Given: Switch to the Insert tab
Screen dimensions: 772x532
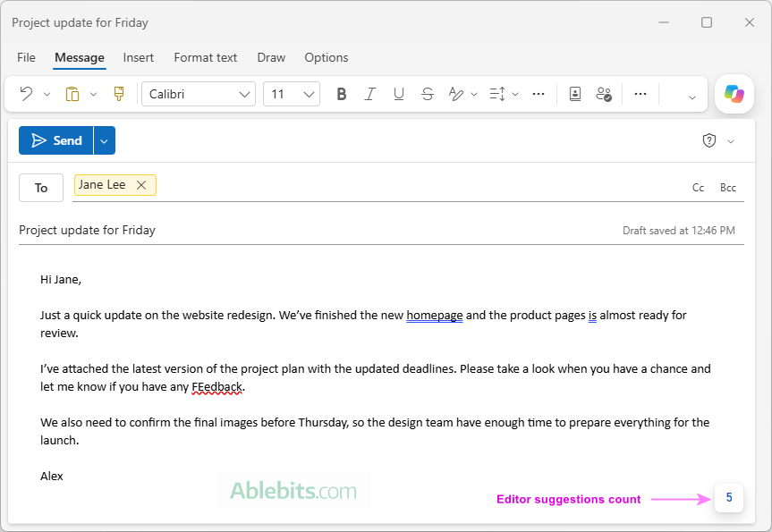Looking at the screenshot, I should [139, 57].
